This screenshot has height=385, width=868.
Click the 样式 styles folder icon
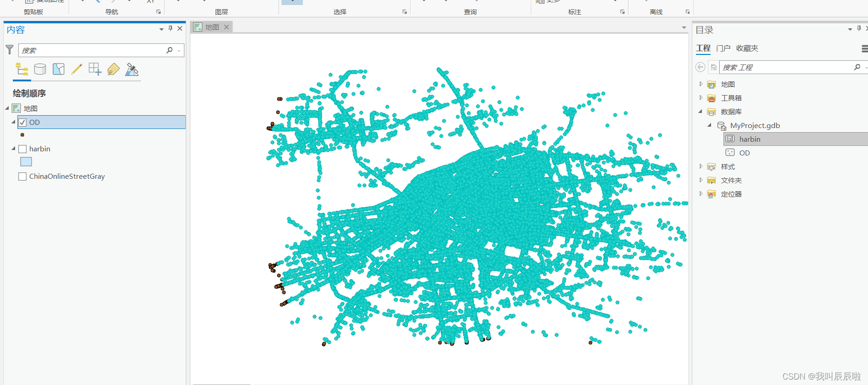coord(712,167)
